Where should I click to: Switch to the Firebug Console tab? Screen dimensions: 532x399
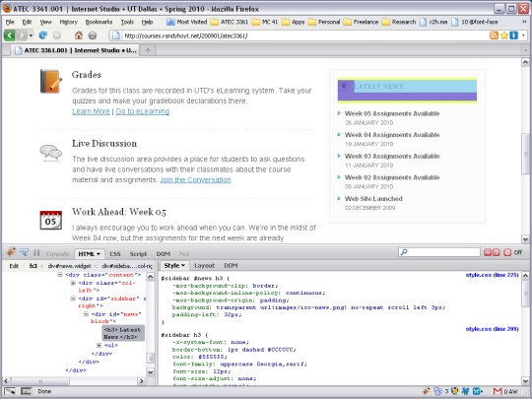tap(58, 254)
